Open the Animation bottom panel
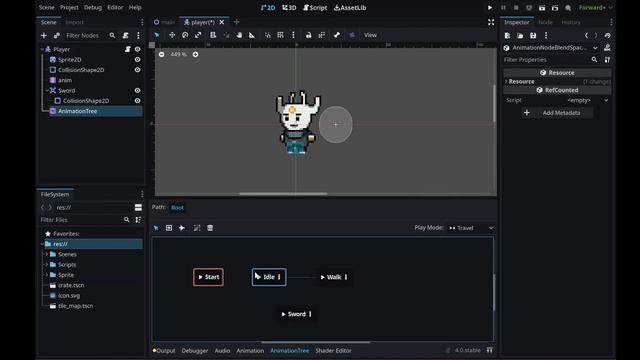640x360 pixels. [250, 350]
